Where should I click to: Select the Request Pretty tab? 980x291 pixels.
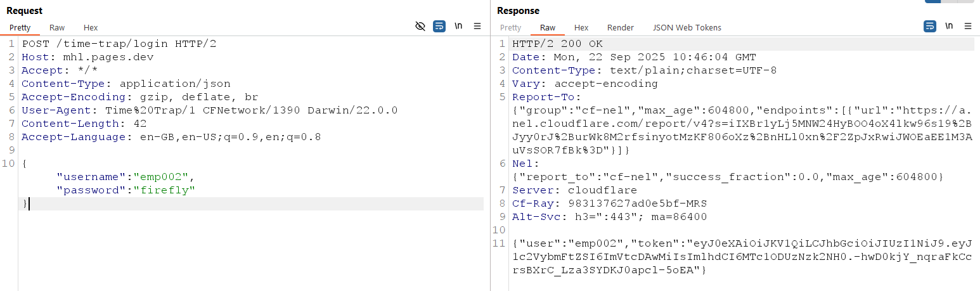(20, 28)
